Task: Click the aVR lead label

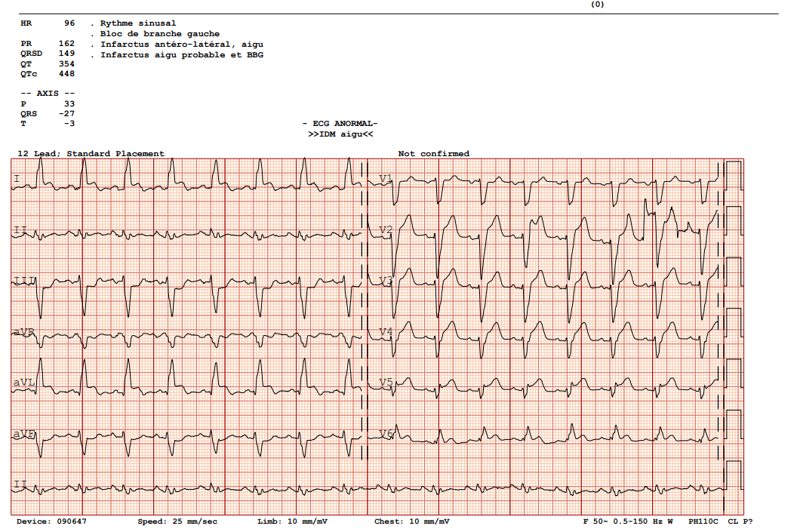Action: tap(24, 332)
